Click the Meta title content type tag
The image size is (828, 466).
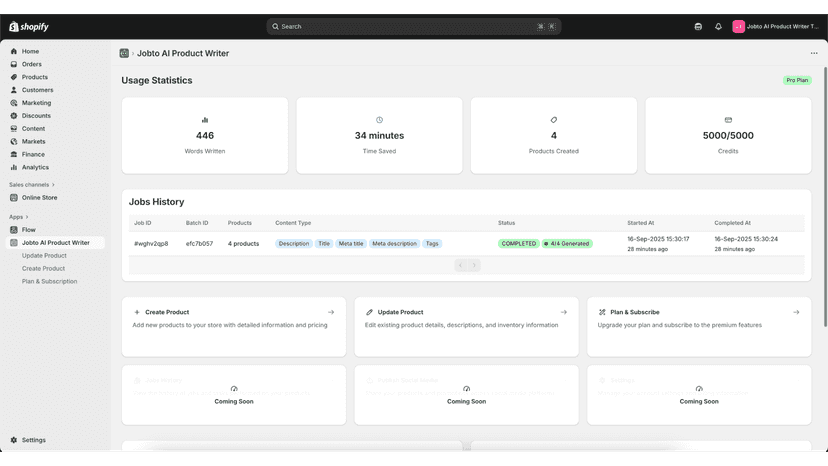pyautogui.click(x=351, y=244)
